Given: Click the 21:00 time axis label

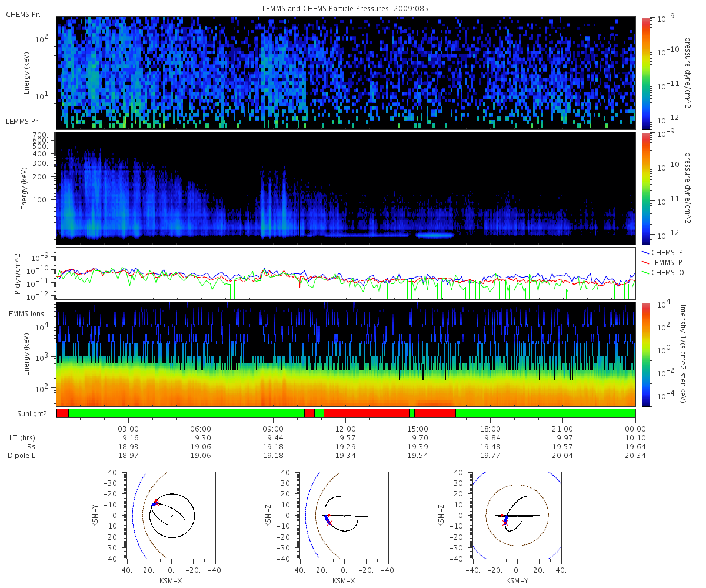Looking at the screenshot, I should 562,429.
